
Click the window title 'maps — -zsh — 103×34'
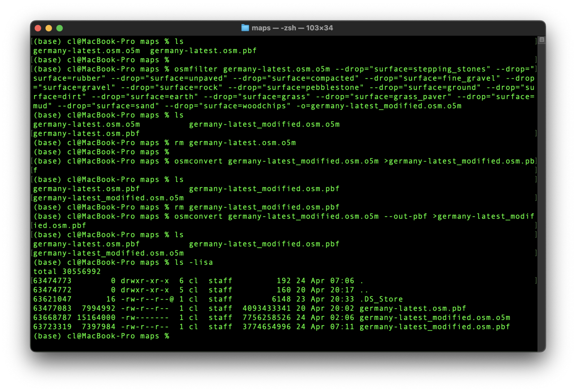(292, 28)
